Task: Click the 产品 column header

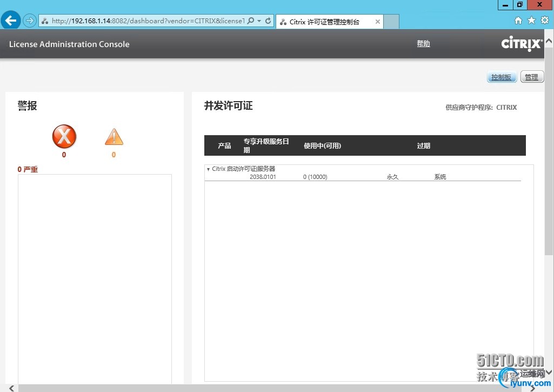Action: (x=224, y=145)
